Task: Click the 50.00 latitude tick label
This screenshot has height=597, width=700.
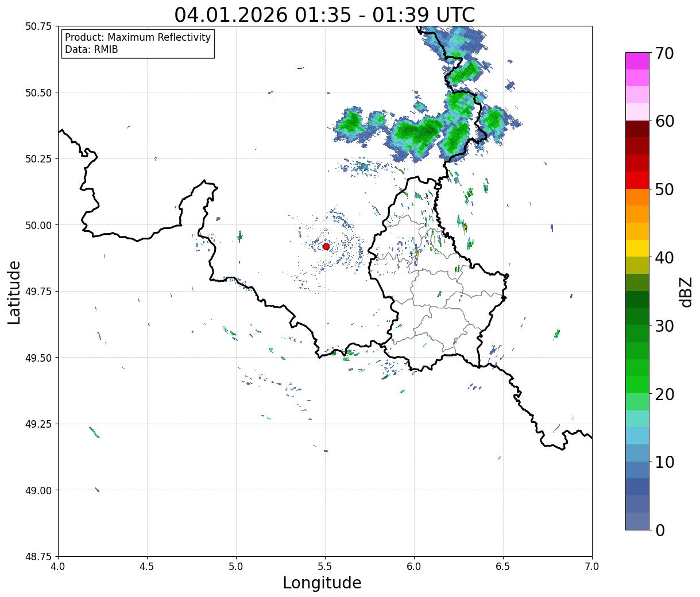Action: (38, 225)
